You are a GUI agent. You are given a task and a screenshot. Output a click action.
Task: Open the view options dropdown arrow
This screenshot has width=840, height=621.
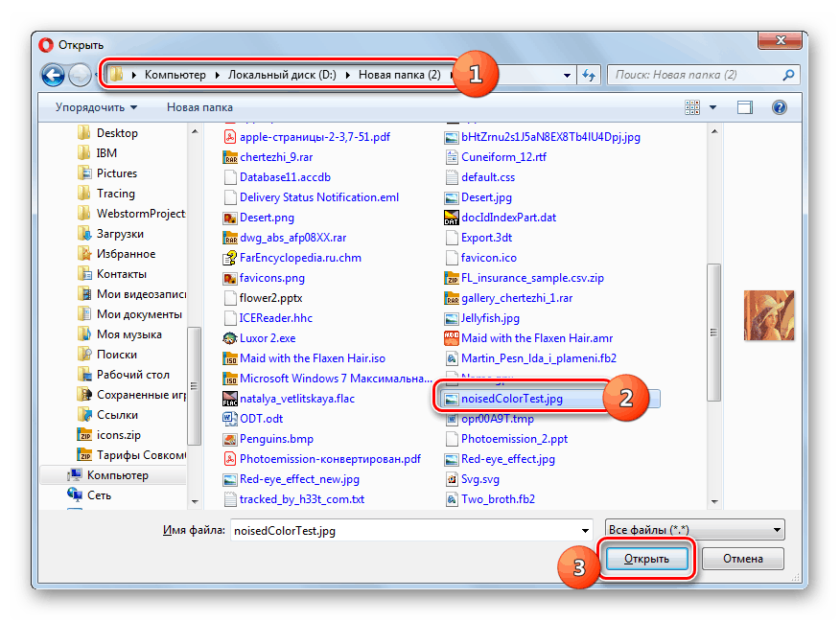pos(713,107)
